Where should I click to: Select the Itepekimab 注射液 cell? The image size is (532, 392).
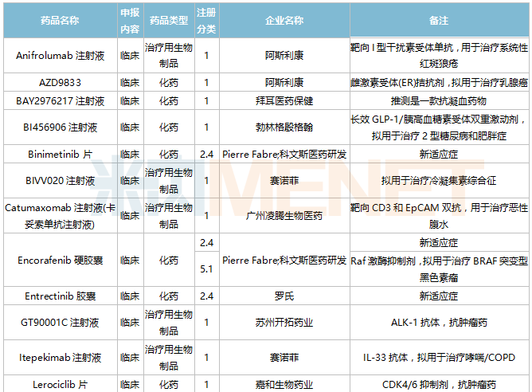coord(60,358)
